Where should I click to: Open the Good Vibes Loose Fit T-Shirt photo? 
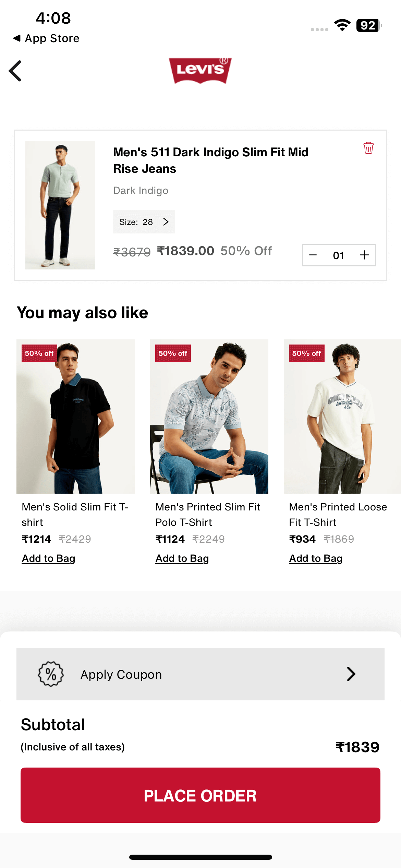tap(342, 417)
